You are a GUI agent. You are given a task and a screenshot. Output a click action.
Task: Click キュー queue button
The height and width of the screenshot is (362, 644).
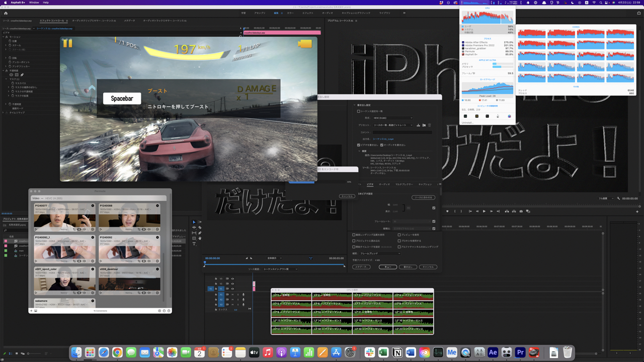(x=388, y=267)
